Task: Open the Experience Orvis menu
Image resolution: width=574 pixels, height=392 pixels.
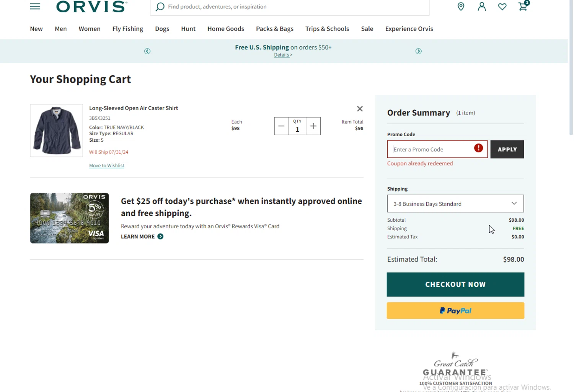Action: 409,29
